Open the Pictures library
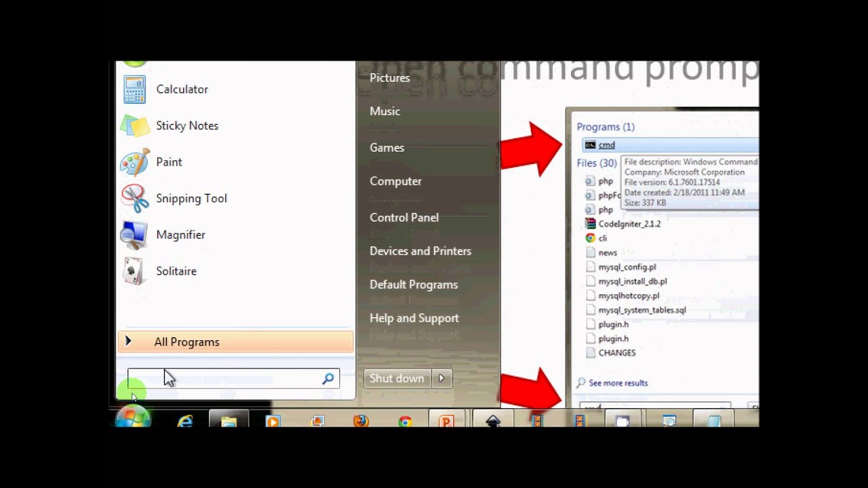Screen dimensions: 868x488 pos(389,78)
